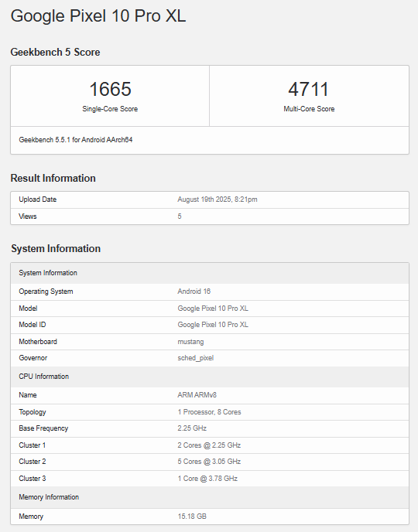Click the Model value Google Pixel 10 Pro XL
Image resolution: width=418 pixels, height=532 pixels.
[x=213, y=309]
